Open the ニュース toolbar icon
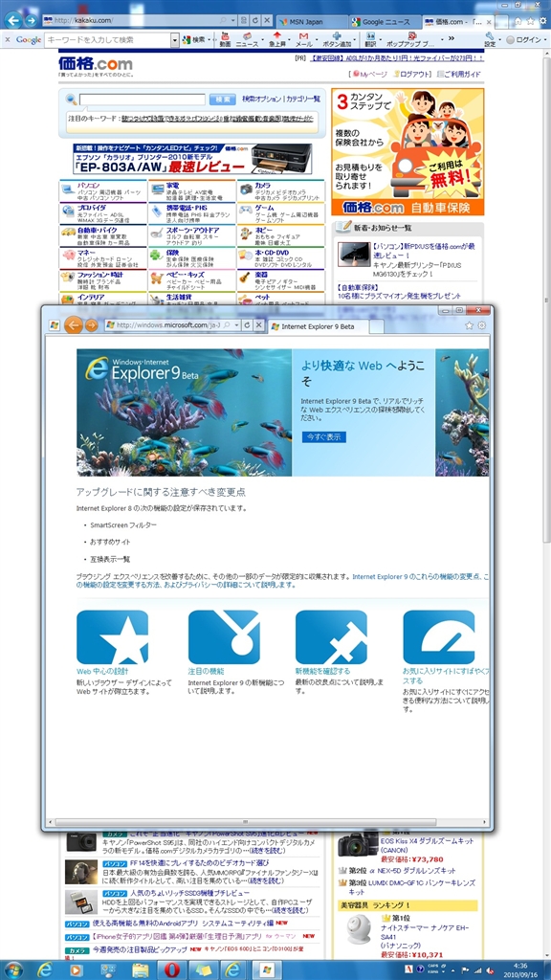The image size is (551, 980). (x=247, y=39)
